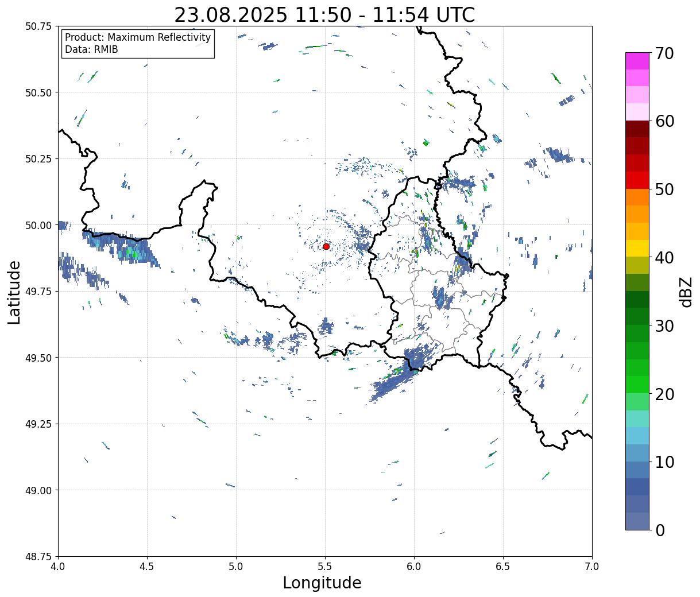Click latitude tick label 49.50
This screenshot has width=700, height=597.
coord(38,358)
